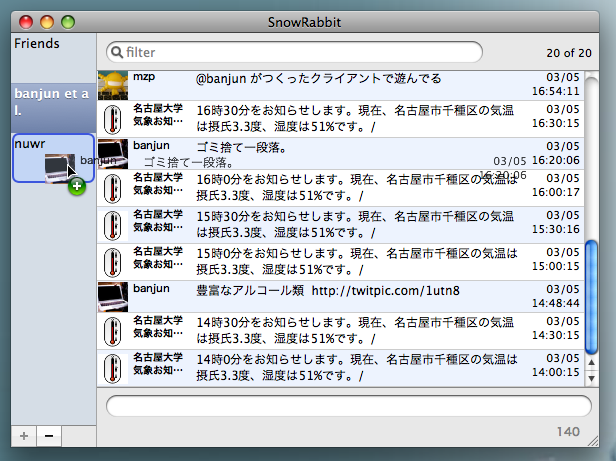The width and height of the screenshot is (616, 461).
Task: Select the nuwr list in the sidebar
Action: [53, 158]
